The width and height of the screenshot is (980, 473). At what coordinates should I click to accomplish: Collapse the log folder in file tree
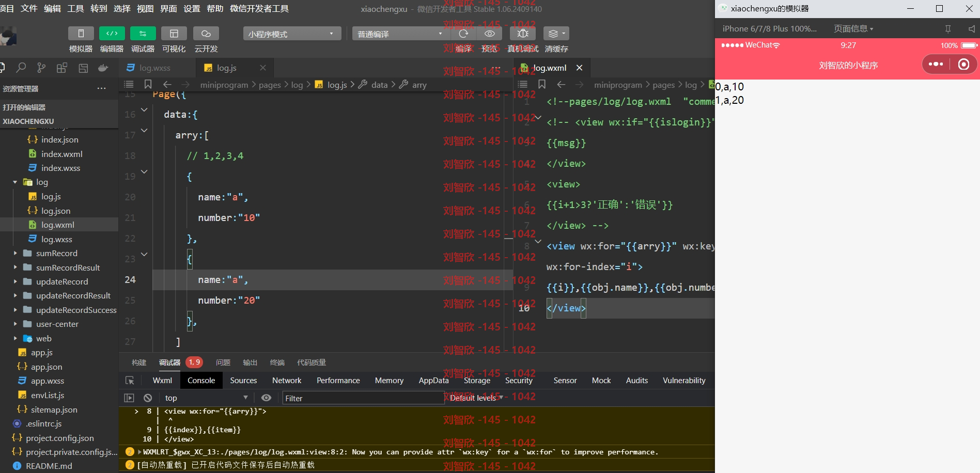point(15,182)
